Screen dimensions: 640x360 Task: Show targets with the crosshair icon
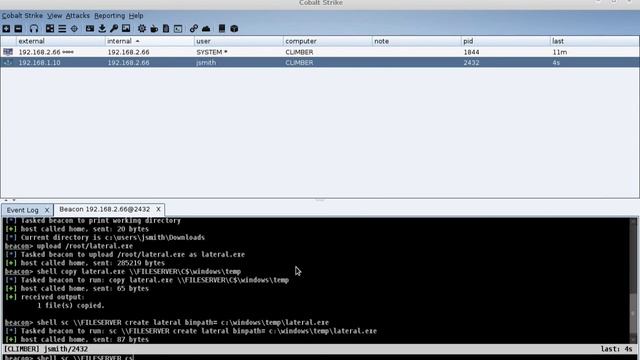[x=74, y=29]
